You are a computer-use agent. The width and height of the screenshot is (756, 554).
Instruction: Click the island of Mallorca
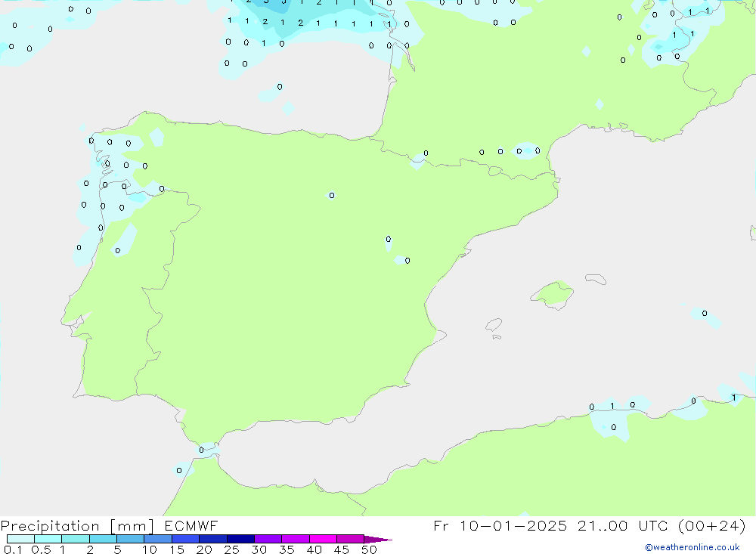553,293
